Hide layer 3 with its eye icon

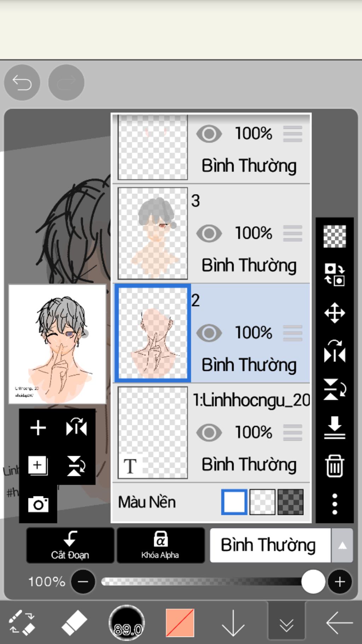(209, 234)
